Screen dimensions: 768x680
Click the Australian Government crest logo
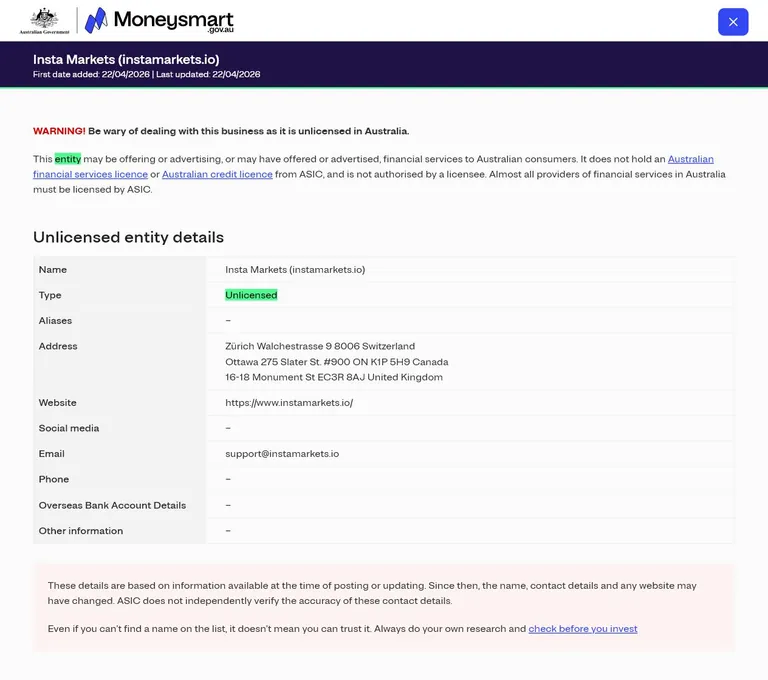click(x=44, y=21)
